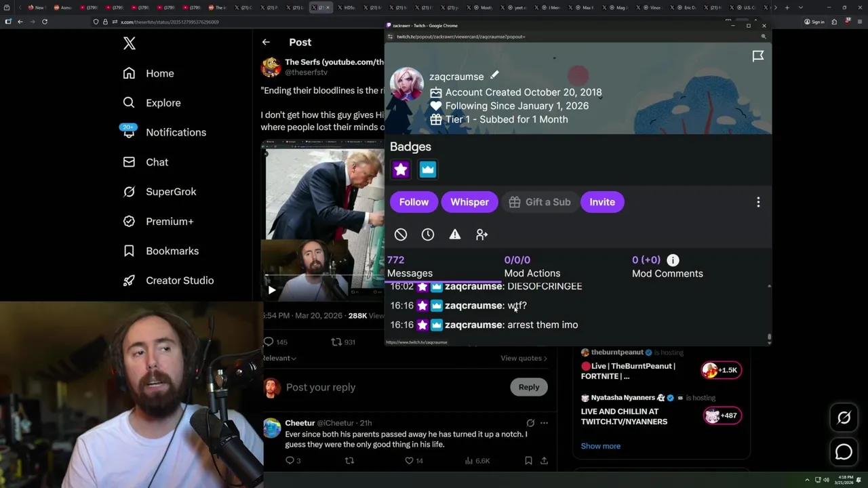Open View quotes link
This screenshot has height=488, width=868.
tap(524, 358)
